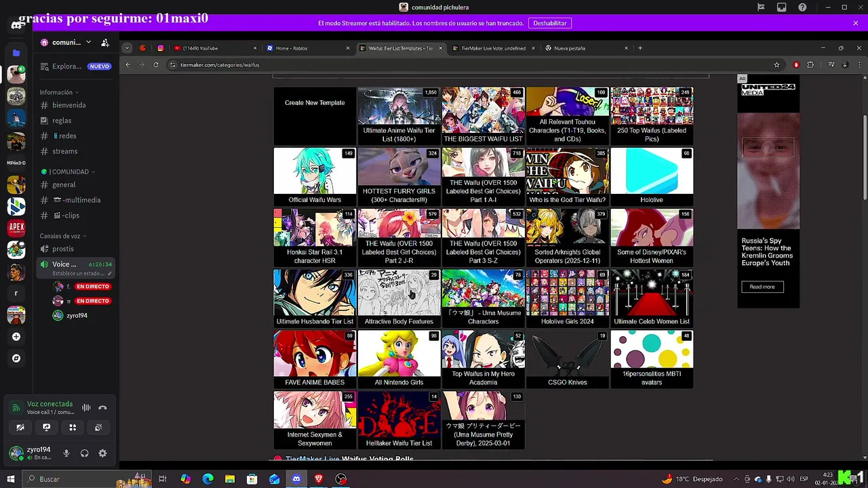This screenshot has width=868, height=488.
Task: Reload the tiermaker page
Action: tap(156, 65)
